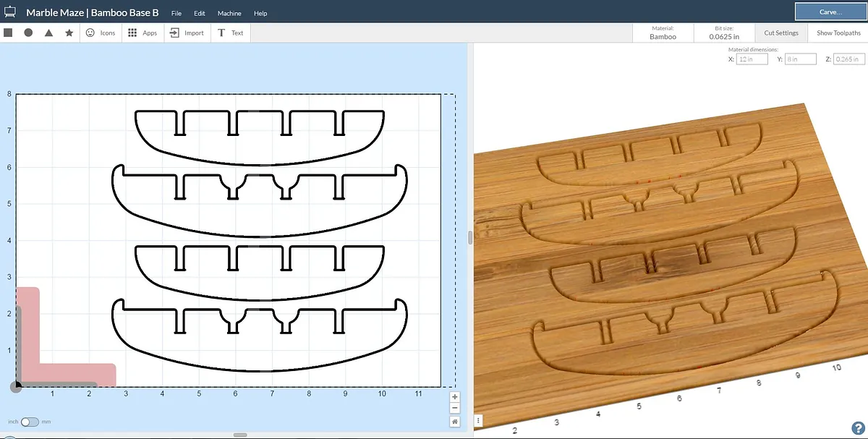868x439 pixels.
Task: Open the File menu
Action: [x=176, y=13]
